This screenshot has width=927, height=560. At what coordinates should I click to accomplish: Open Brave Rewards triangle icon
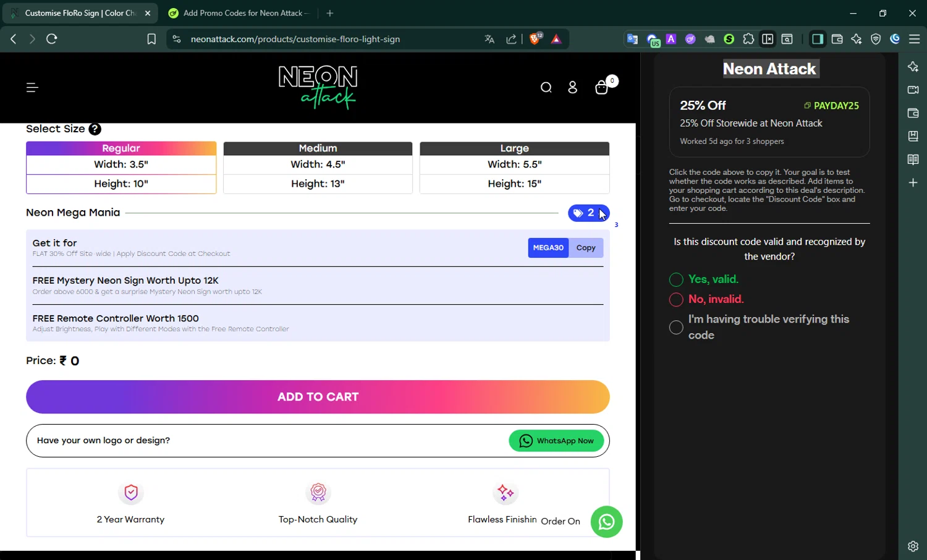556,39
